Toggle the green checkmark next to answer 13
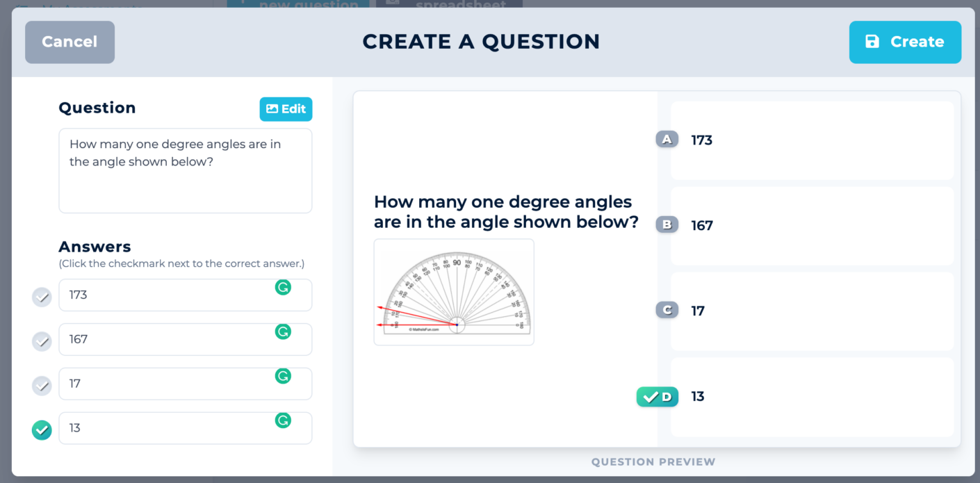This screenshot has height=483, width=980. (42, 430)
